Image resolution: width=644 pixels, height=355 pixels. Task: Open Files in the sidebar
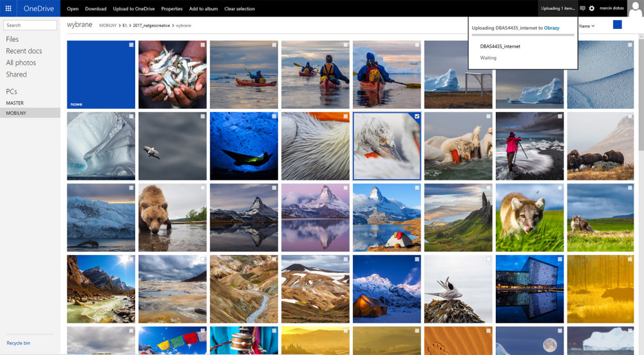coord(12,39)
